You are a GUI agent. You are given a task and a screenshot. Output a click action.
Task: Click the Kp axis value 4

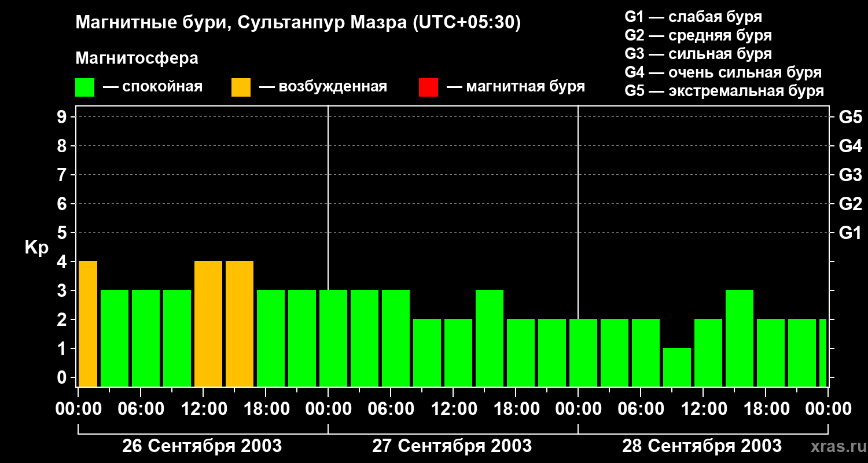(63, 262)
